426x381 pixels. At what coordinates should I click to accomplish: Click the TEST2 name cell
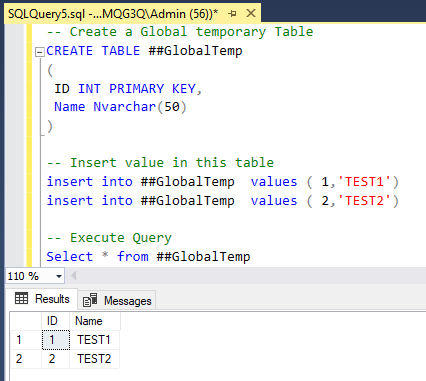[95, 359]
